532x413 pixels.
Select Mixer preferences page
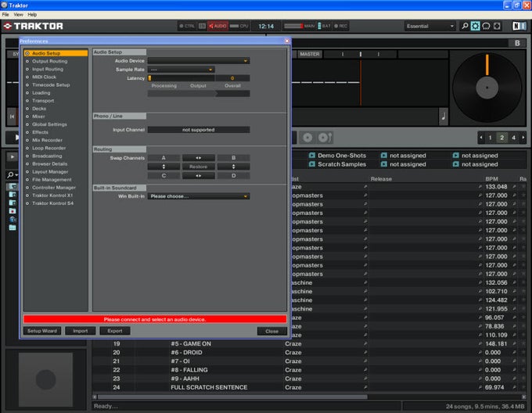(38, 117)
